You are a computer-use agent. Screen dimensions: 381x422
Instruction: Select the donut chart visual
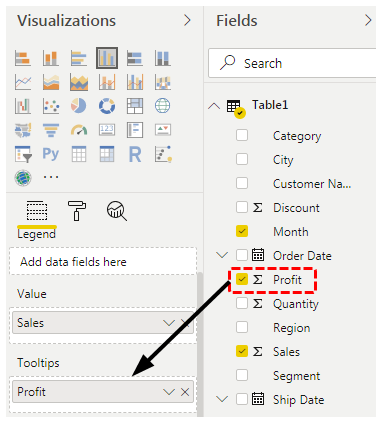(107, 106)
